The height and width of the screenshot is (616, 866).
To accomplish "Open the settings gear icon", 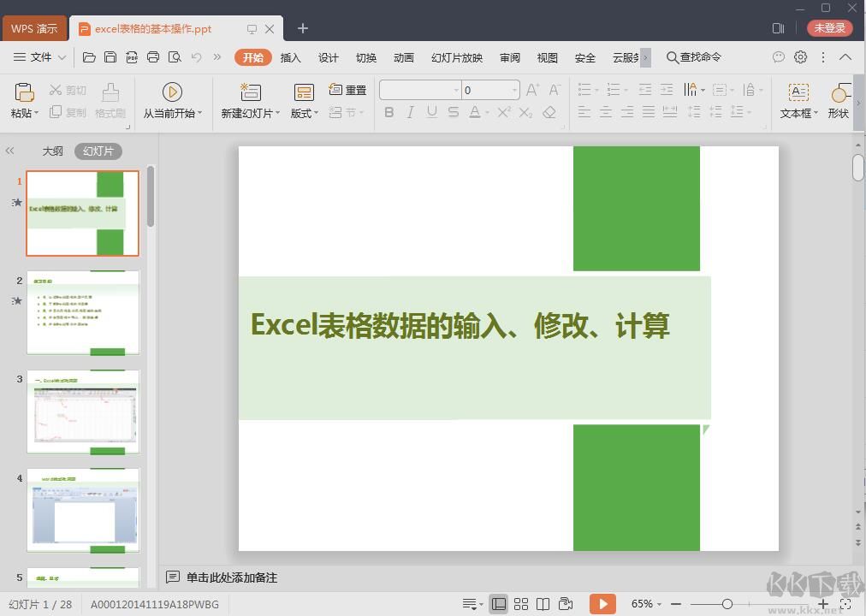I will click(800, 57).
